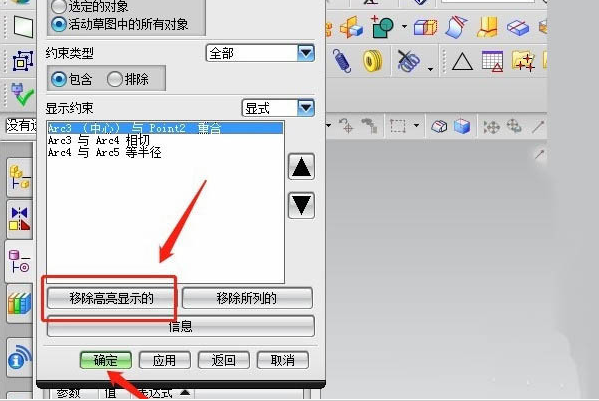Viewport: 599px width, 401px height.
Task: Click the sort arrow beside 表达式 column
Action: [x=185, y=392]
